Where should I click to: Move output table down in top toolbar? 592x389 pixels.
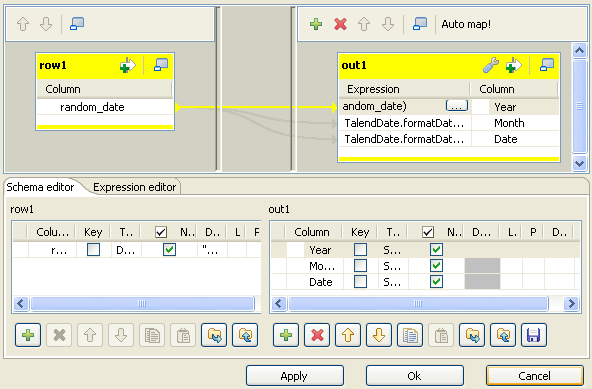click(388, 24)
